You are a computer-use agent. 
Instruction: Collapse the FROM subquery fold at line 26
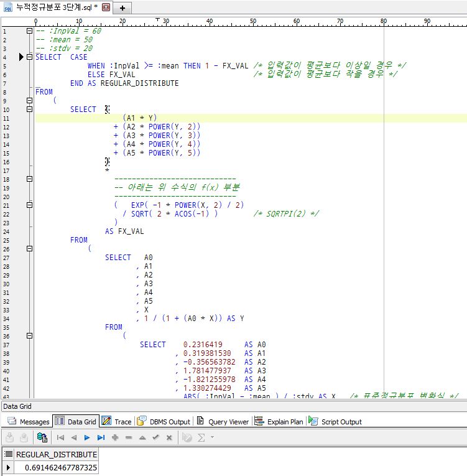pyautogui.click(x=29, y=249)
